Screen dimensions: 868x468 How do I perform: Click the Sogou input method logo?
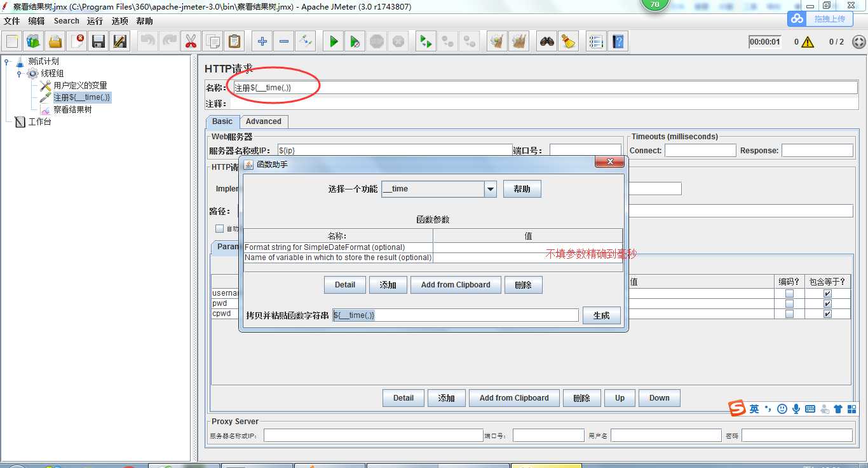point(736,408)
